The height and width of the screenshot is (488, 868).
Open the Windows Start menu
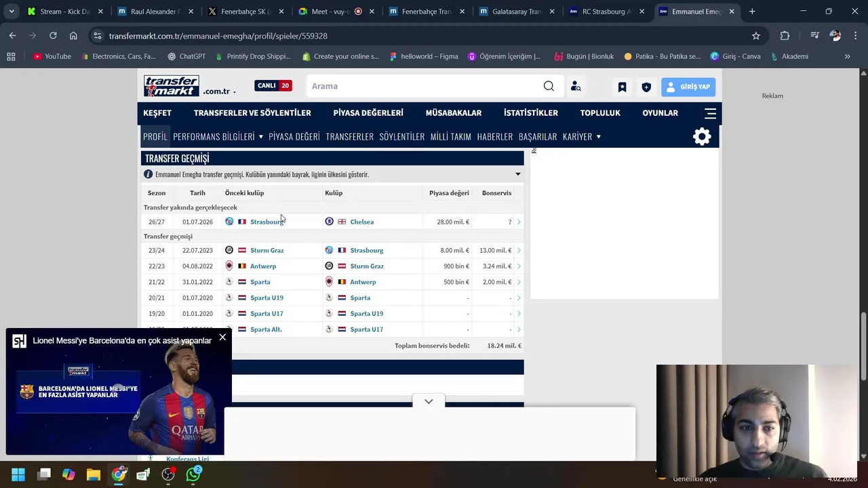coord(18,474)
